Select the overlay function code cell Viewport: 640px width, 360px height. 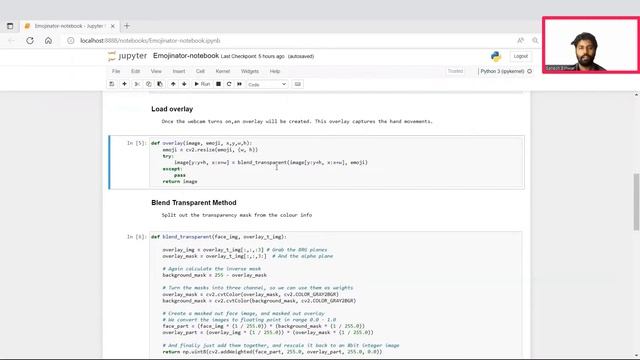pos(336,162)
